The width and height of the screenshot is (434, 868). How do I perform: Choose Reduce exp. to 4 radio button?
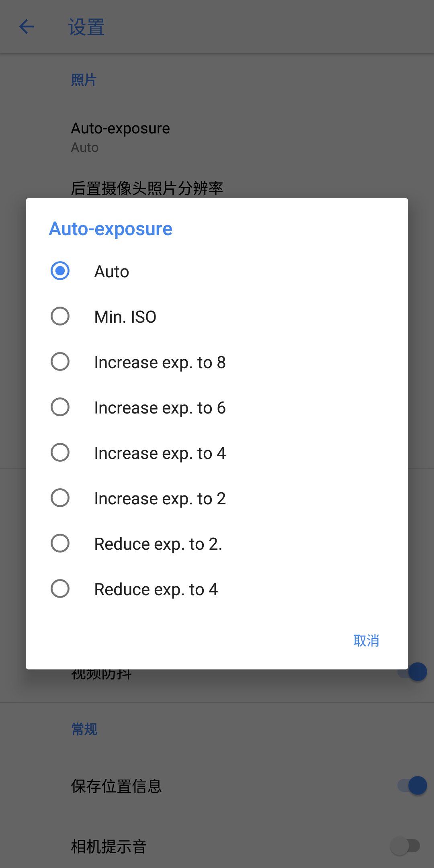[60, 589]
